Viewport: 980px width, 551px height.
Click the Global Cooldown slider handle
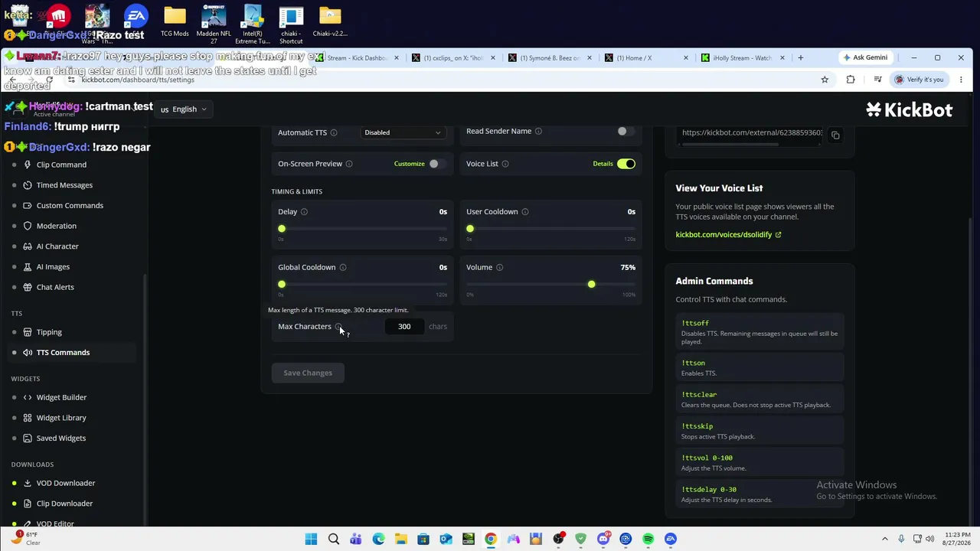point(282,285)
